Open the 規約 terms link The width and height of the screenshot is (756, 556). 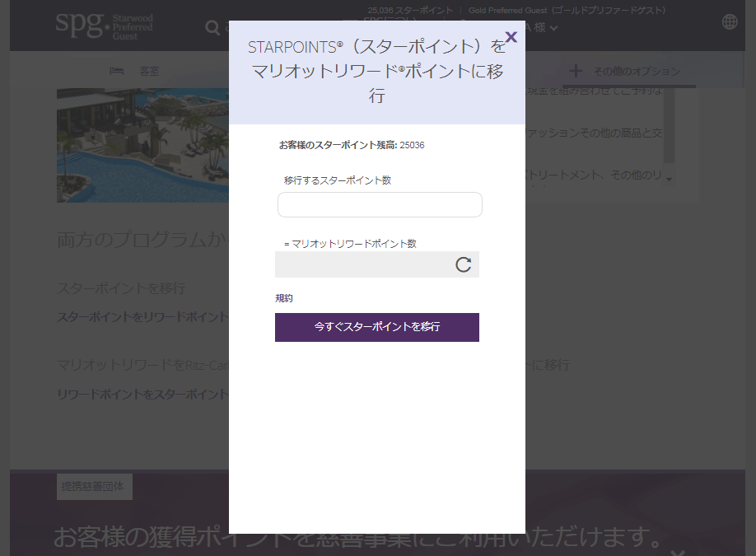tap(284, 298)
